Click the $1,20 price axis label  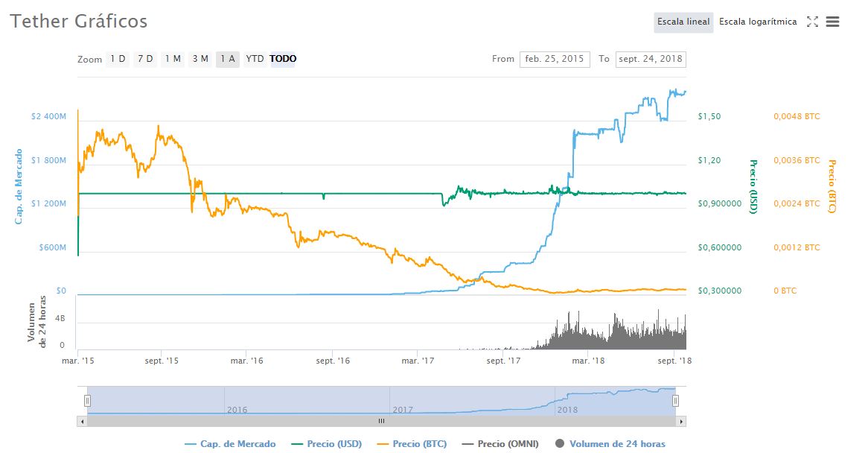click(709, 160)
